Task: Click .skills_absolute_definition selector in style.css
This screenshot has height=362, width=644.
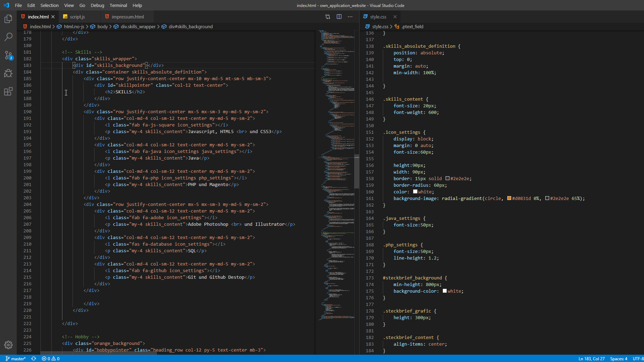Action: (419, 46)
